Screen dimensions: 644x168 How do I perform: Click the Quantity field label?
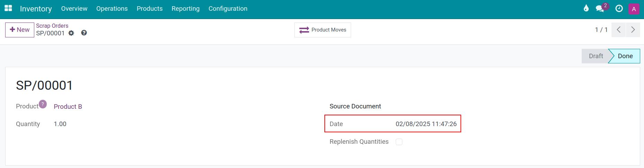pos(28,124)
